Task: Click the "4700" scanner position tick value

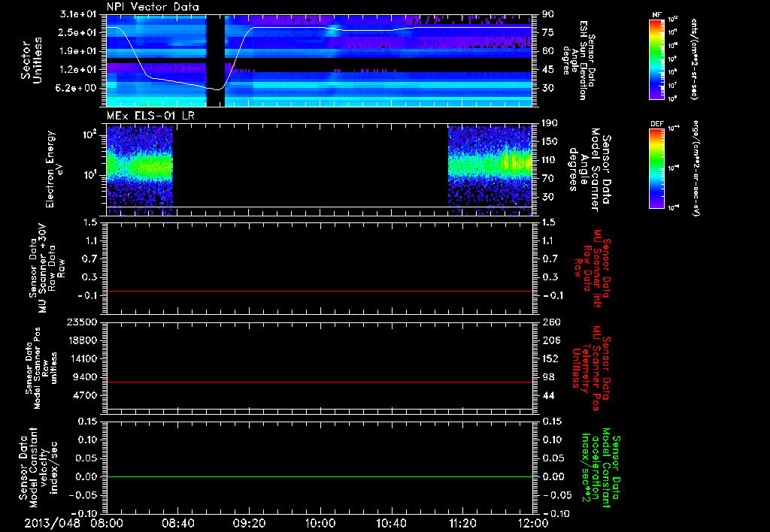Action: pos(86,395)
